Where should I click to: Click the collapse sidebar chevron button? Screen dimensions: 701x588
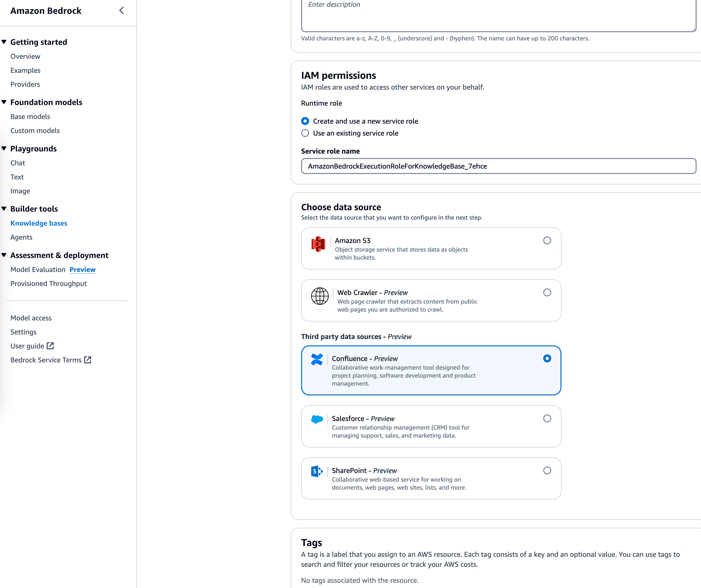point(122,10)
